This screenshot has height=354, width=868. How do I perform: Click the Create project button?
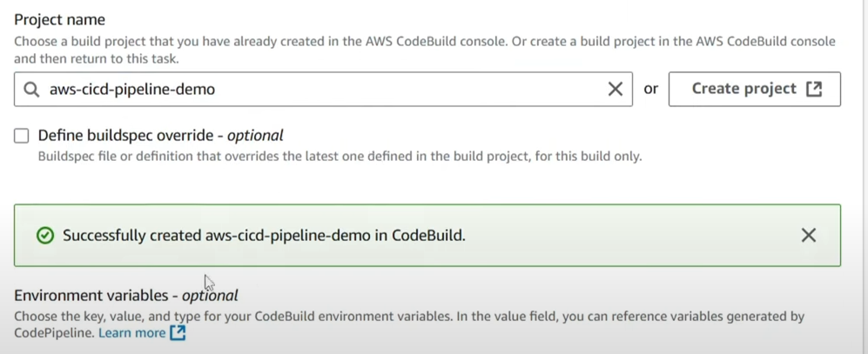pyautogui.click(x=755, y=89)
